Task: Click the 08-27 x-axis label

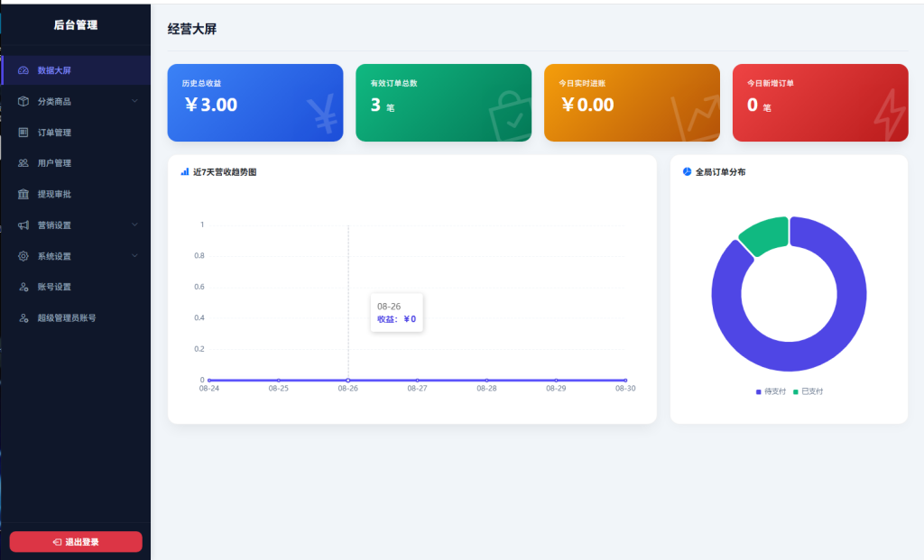Action: point(417,389)
